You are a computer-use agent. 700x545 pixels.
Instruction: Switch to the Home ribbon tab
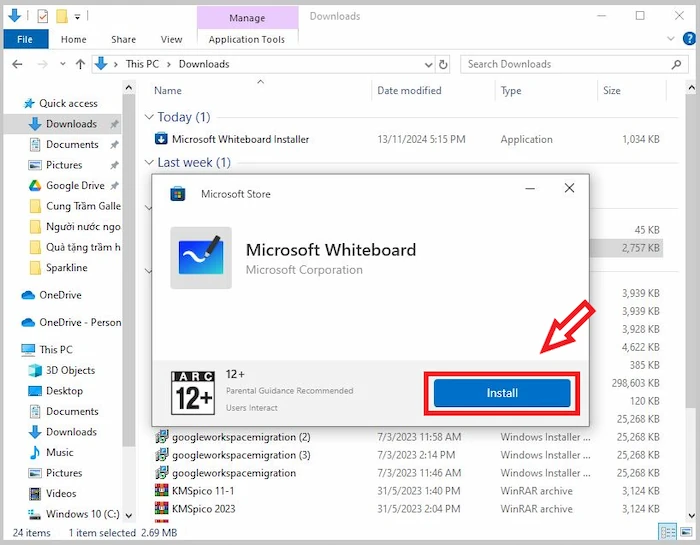coord(74,39)
